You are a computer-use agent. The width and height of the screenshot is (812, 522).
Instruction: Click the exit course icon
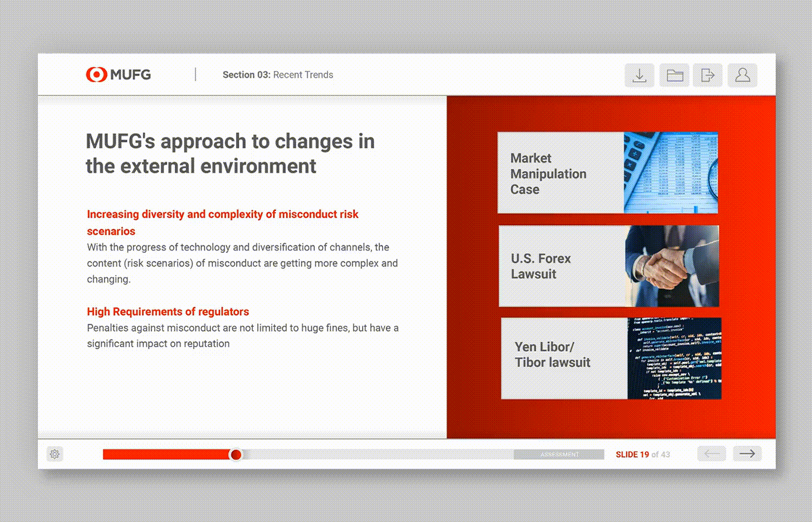708,75
